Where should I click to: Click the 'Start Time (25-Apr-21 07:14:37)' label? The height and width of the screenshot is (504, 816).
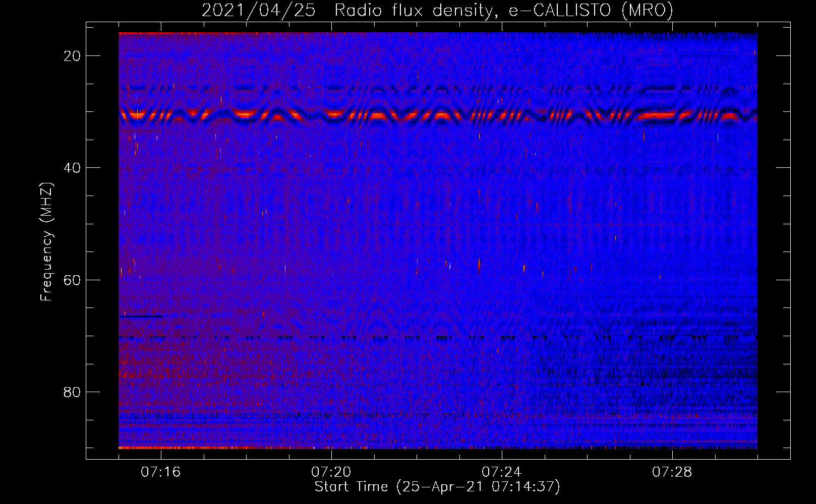click(437, 487)
